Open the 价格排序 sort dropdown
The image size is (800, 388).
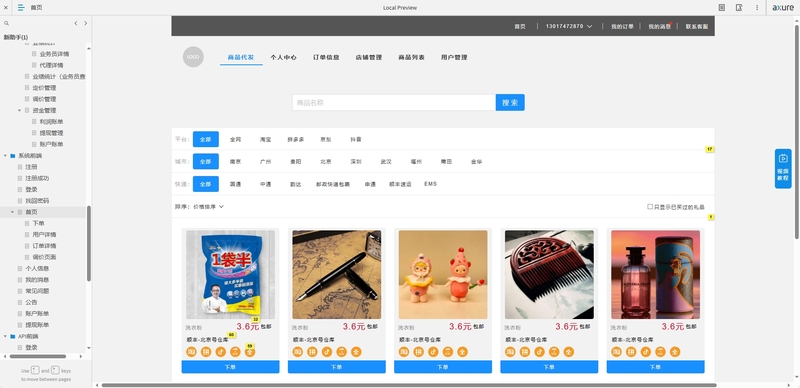click(x=208, y=207)
